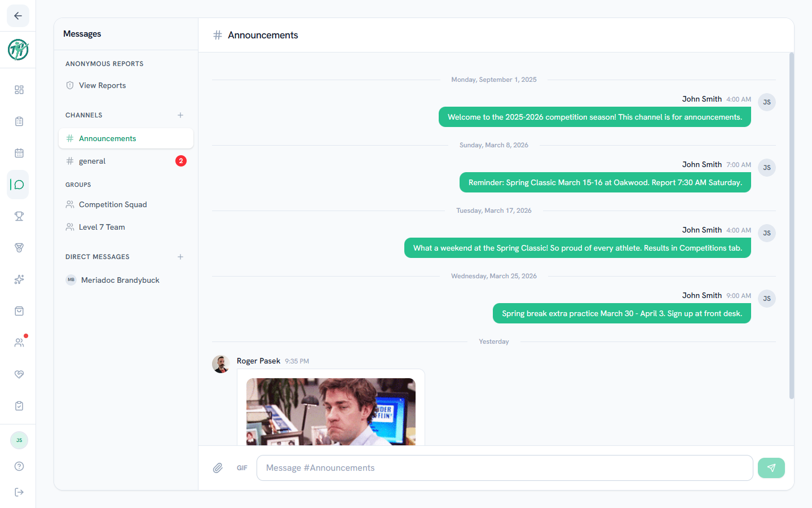
Task: Add a new channel with plus icon
Action: [x=180, y=115]
